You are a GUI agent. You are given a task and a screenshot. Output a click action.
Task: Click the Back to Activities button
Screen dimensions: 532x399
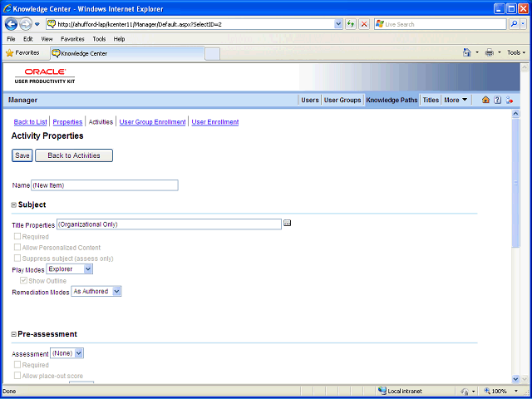pos(74,155)
